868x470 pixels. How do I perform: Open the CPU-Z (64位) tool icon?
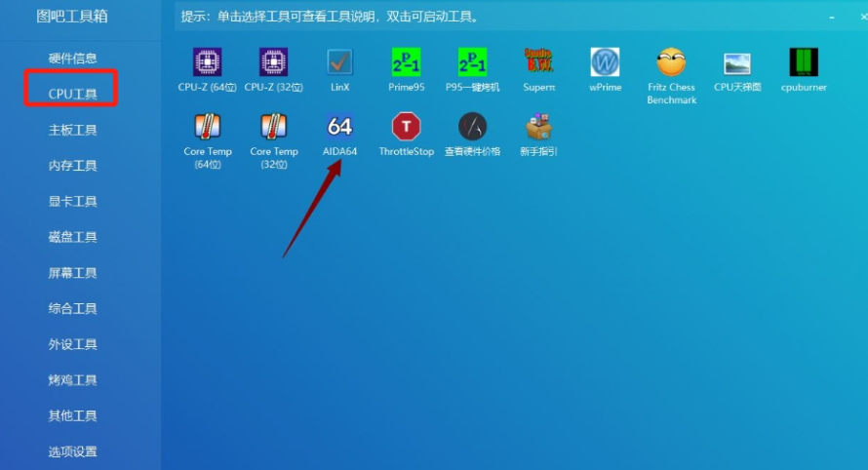coord(208,62)
